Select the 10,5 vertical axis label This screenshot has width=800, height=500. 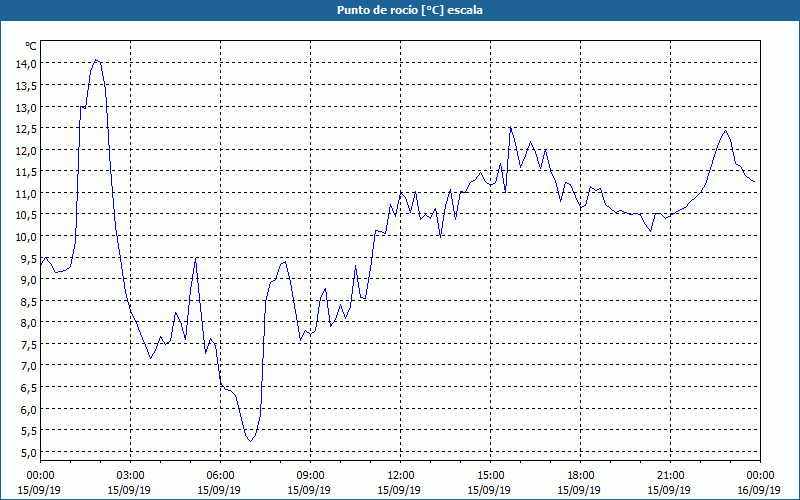(26, 215)
